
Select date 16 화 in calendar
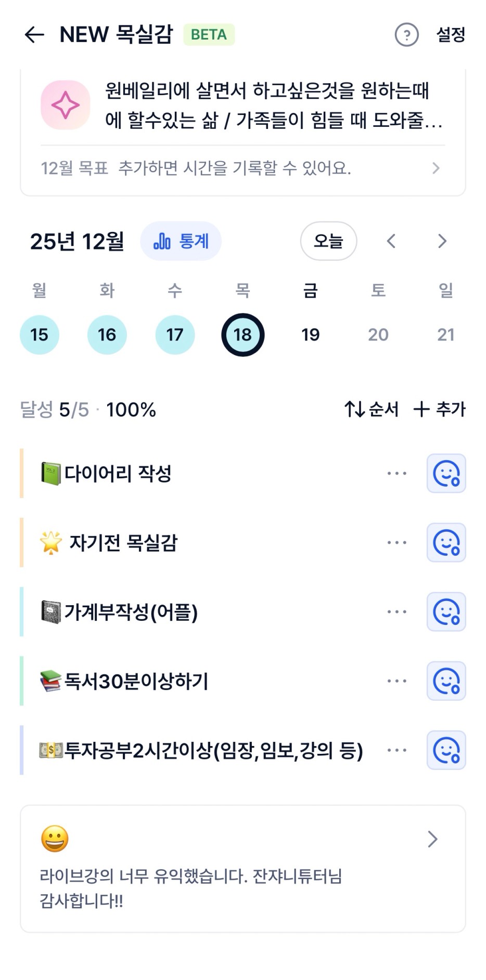107,334
